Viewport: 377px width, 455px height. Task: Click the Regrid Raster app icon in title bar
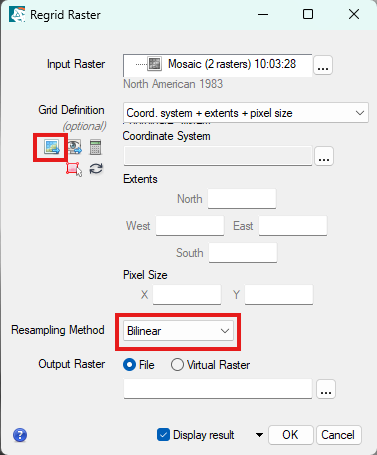point(17,15)
